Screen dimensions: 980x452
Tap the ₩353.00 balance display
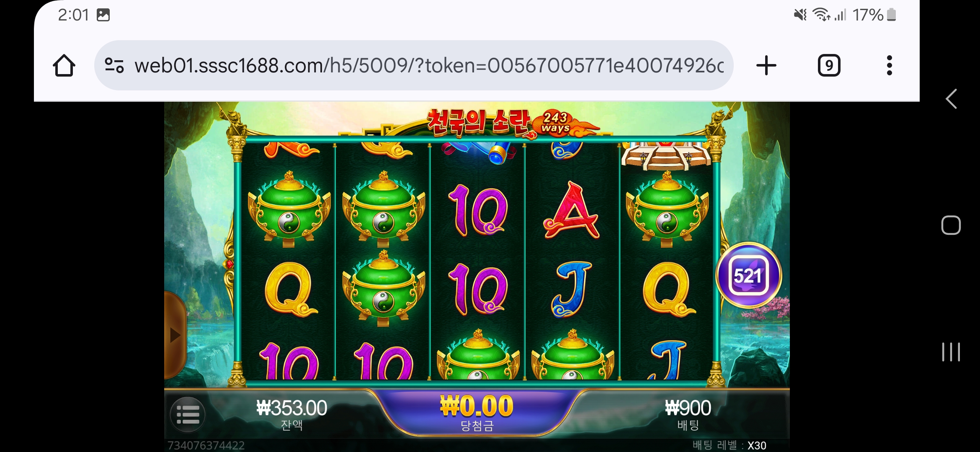(291, 408)
